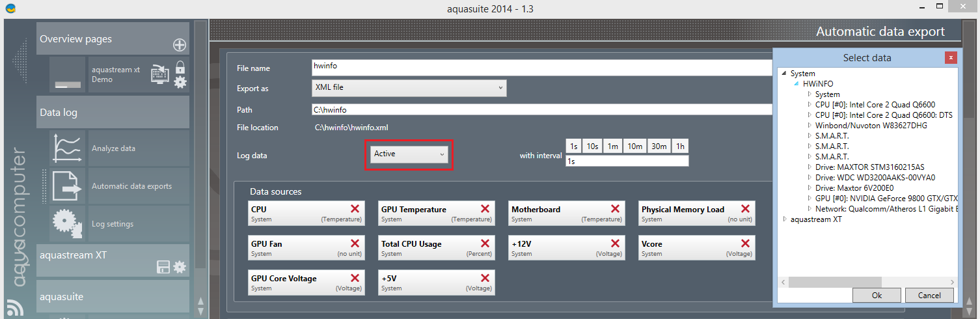Image resolution: width=980 pixels, height=319 pixels.
Task: Click the monitor and keyboard icon beside Demo
Action: coord(160,73)
